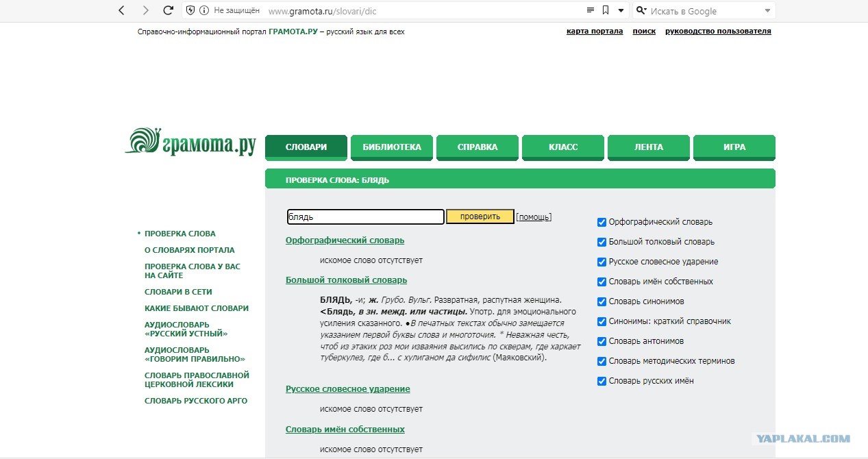The image size is (868, 459).
Task: Click 'искомое слово отсутствует' under Орфографический словарь
Action: (371, 260)
